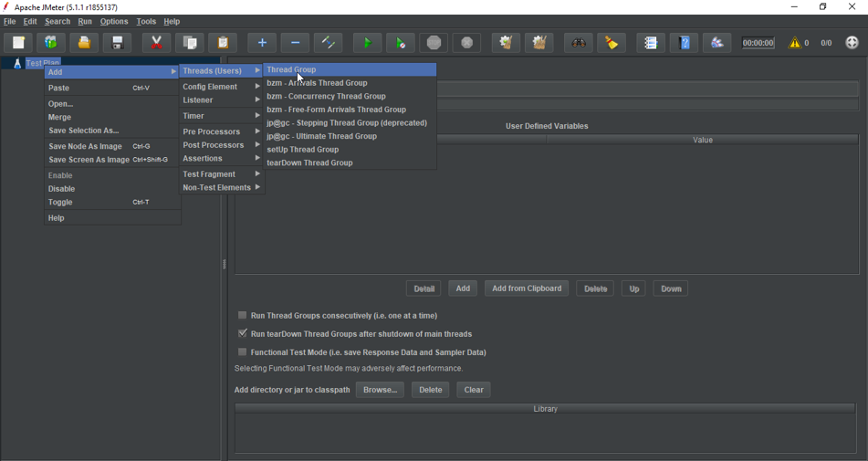Click the broom Reset Search icon
The width and height of the screenshot is (868, 461).
tap(612, 43)
